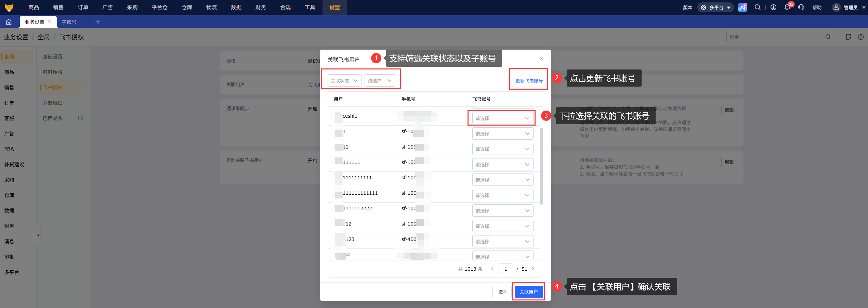
Task: Add a new tab with plus icon
Action: [x=98, y=22]
